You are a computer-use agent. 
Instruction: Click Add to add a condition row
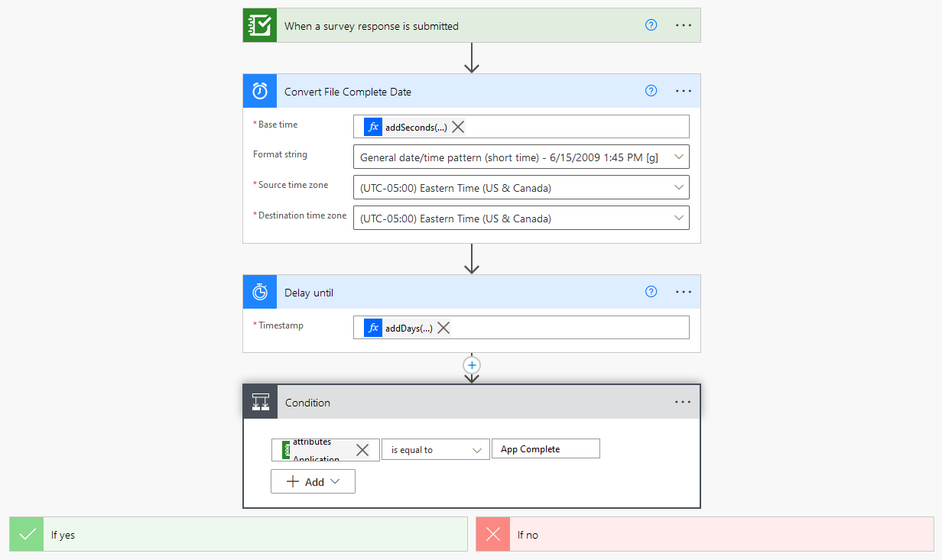click(313, 482)
